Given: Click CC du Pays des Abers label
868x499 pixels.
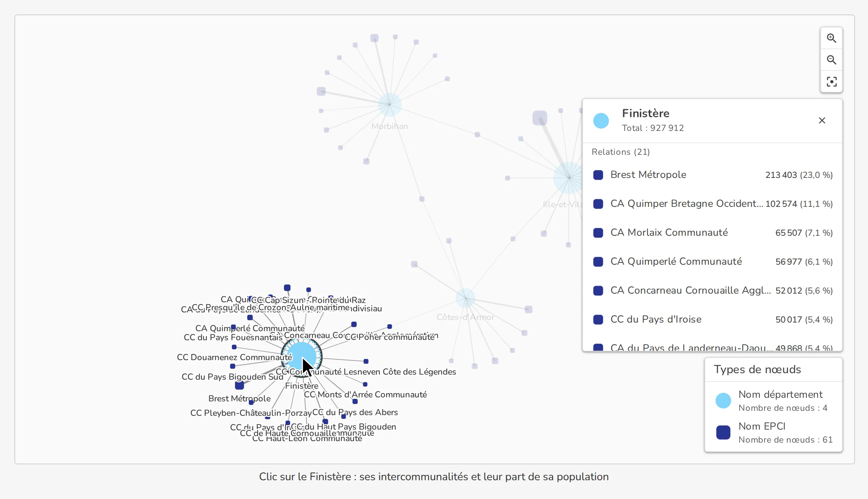Looking at the screenshot, I should (x=355, y=413).
